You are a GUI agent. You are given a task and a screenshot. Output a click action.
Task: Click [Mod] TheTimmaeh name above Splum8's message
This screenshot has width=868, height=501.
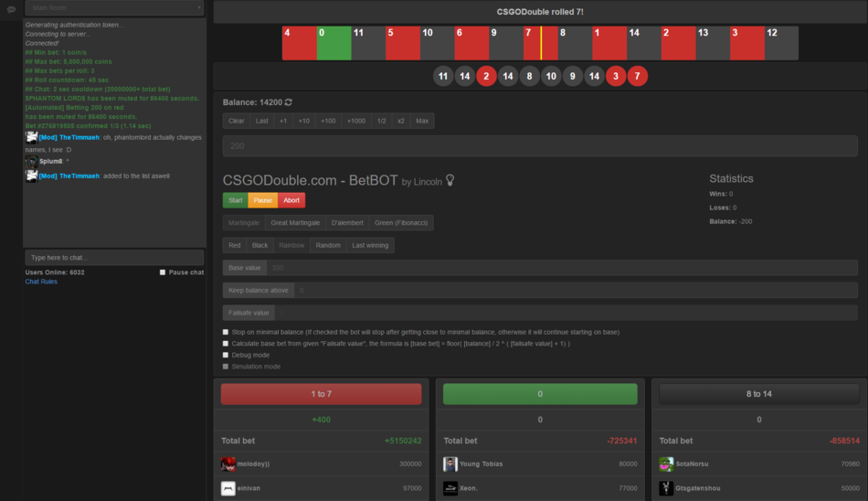(x=69, y=137)
